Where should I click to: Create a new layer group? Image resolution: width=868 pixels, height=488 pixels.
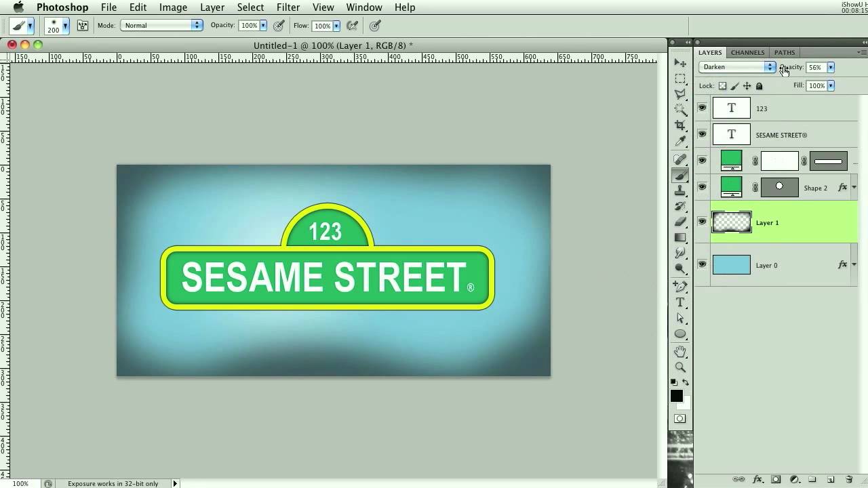[x=812, y=479]
